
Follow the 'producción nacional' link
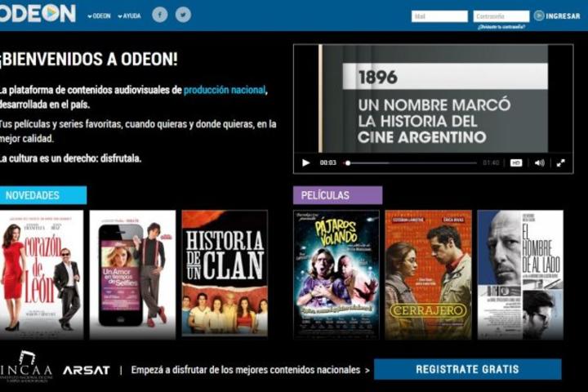[x=225, y=90]
